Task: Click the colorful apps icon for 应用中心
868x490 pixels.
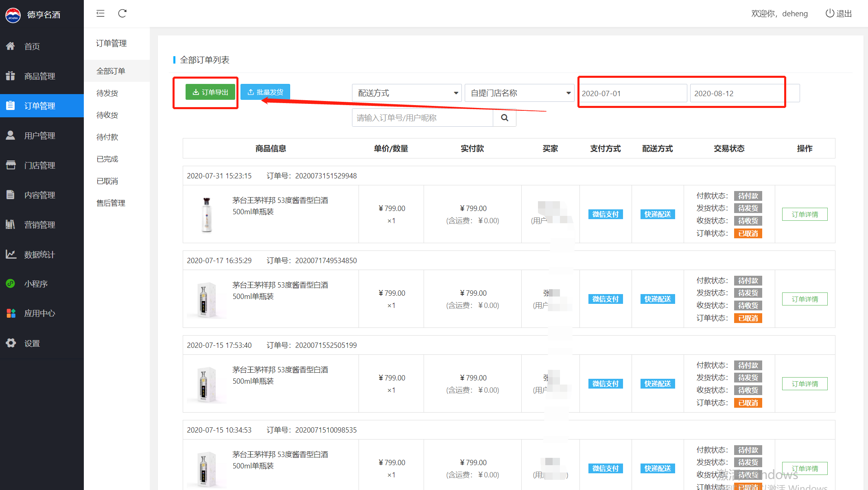Action: click(x=11, y=313)
